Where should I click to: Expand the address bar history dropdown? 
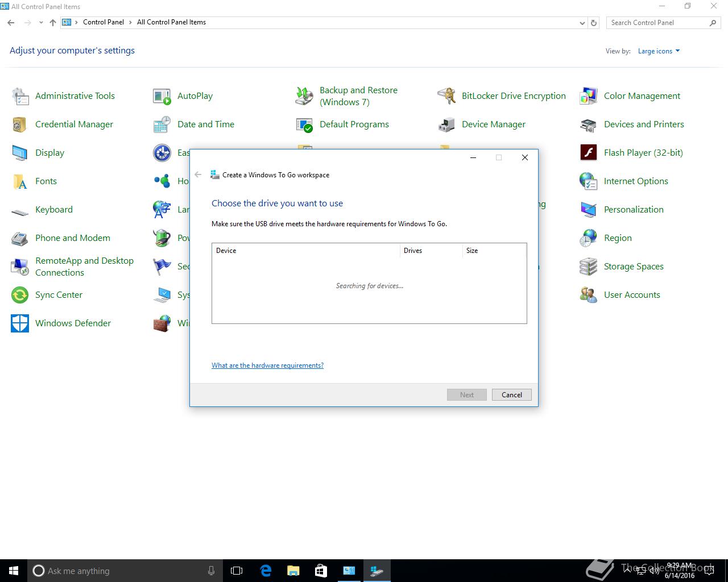[582, 23]
